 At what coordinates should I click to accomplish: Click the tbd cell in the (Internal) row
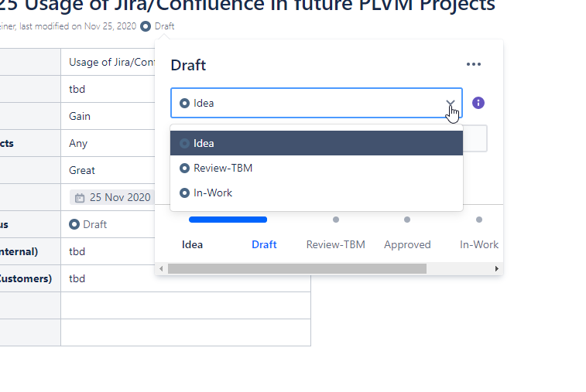click(108, 251)
